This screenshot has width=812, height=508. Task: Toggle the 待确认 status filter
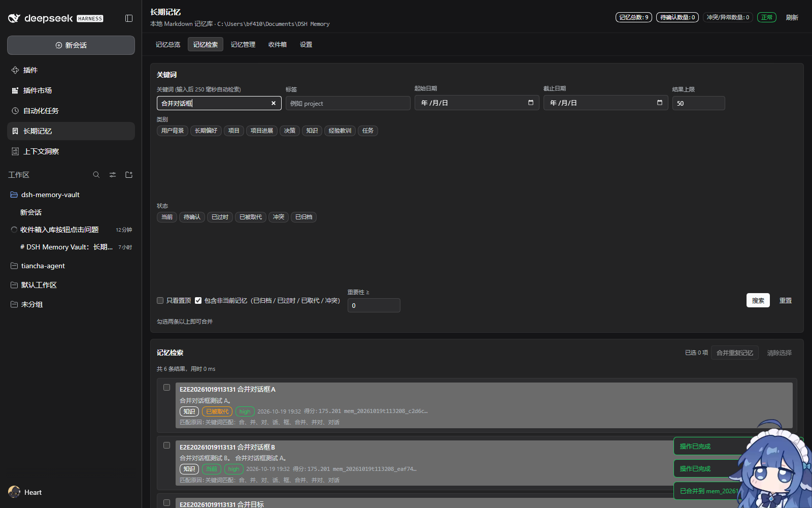[192, 217]
